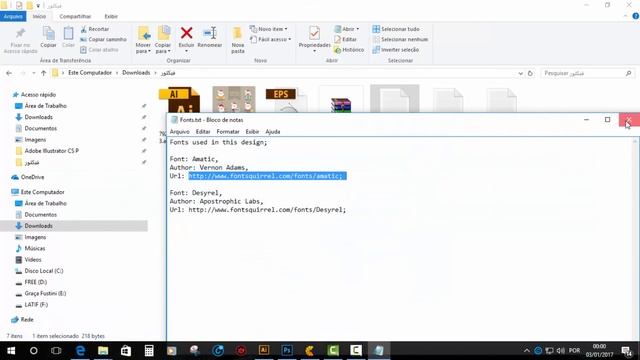Click the 'Font: Desyrel,' line in Notepad
Viewport: 640px width, 360px height.
[196, 193]
